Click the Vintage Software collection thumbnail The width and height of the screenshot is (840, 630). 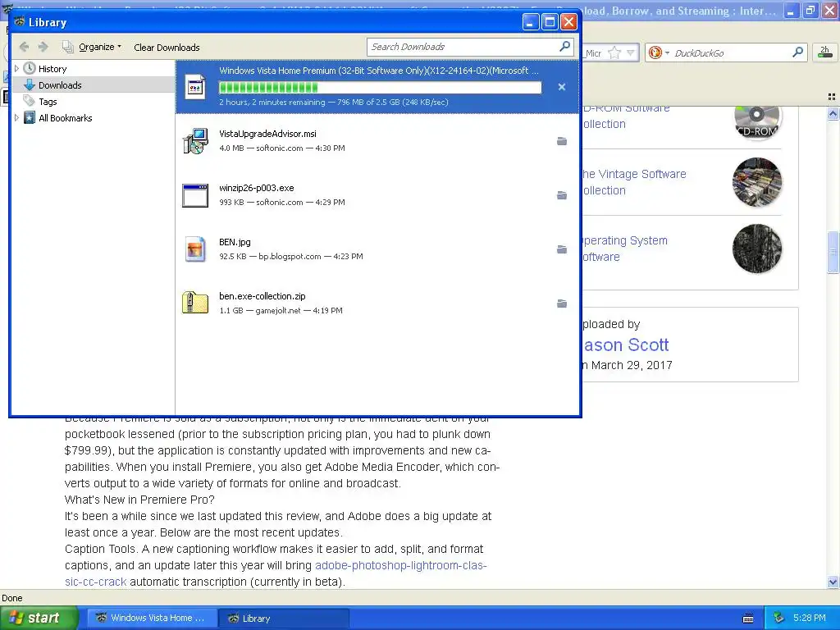(x=757, y=182)
